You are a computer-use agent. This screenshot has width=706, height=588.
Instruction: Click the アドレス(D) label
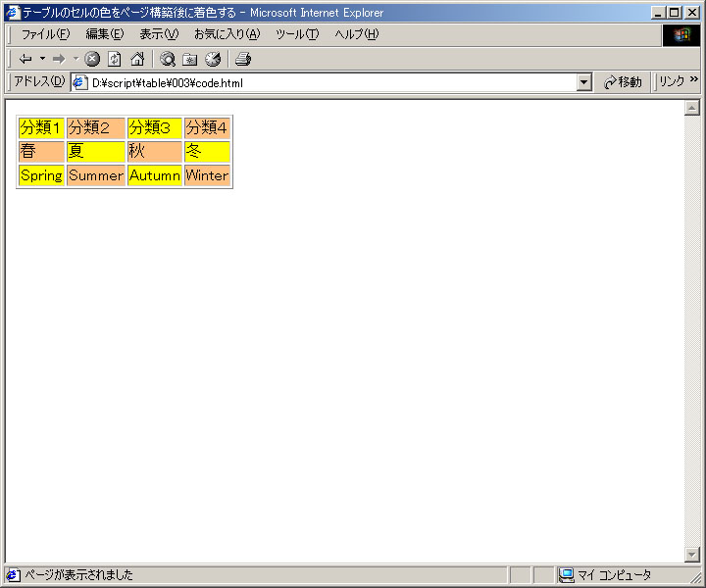tap(39, 81)
